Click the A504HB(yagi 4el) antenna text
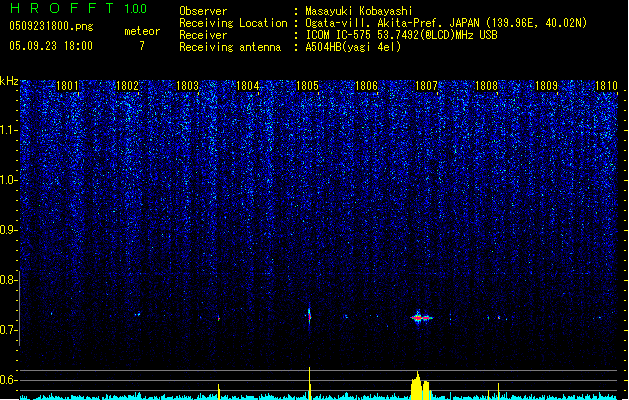 pos(353,47)
